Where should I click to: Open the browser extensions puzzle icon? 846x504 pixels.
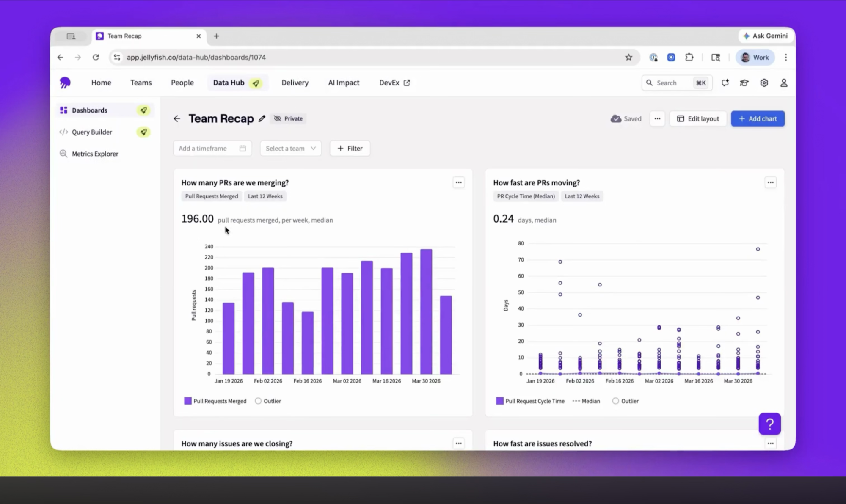pos(689,57)
